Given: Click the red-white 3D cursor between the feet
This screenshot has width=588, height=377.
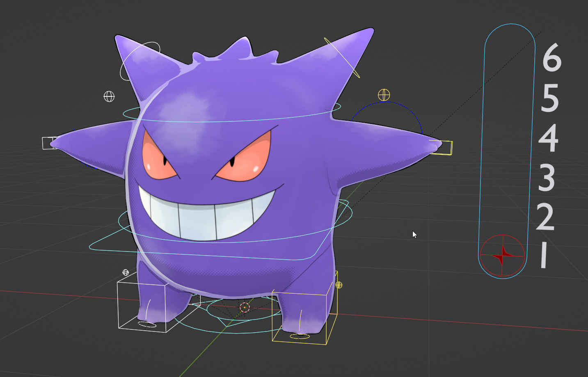Looking at the screenshot, I should click(x=245, y=307).
